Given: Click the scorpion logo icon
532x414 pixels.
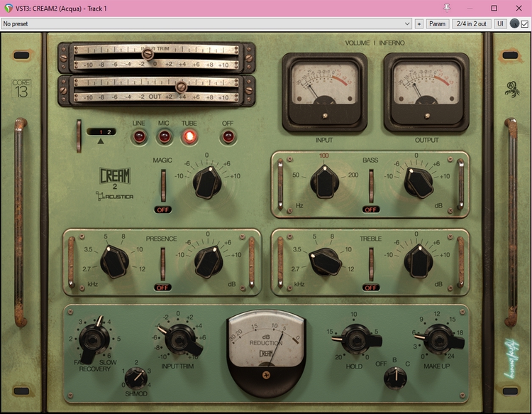Looking at the screenshot, I should pyautogui.click(x=511, y=89).
